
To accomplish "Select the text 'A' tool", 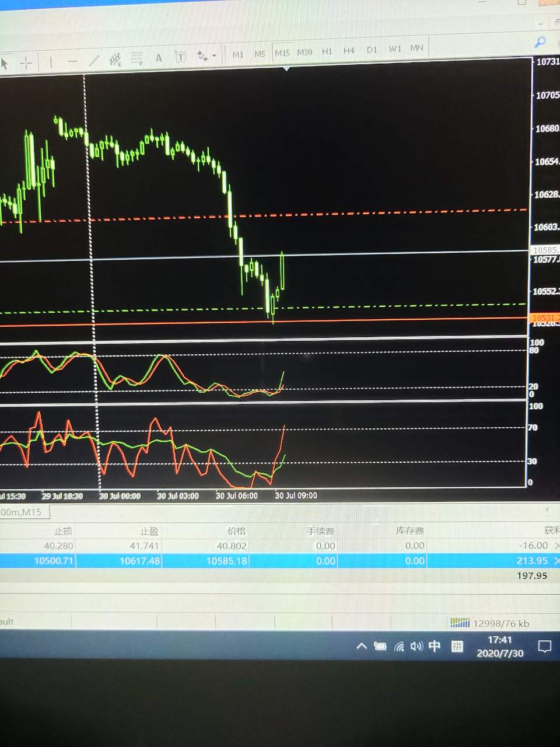I will [x=159, y=58].
